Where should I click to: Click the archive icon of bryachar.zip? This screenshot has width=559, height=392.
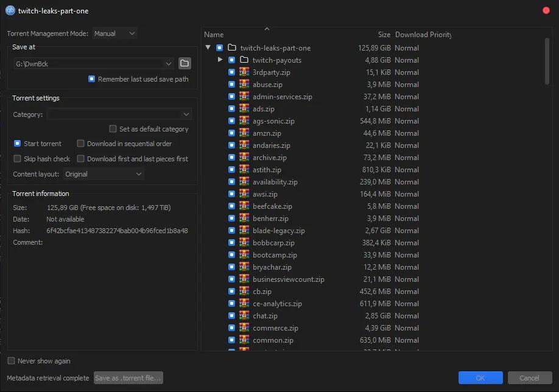(x=244, y=267)
